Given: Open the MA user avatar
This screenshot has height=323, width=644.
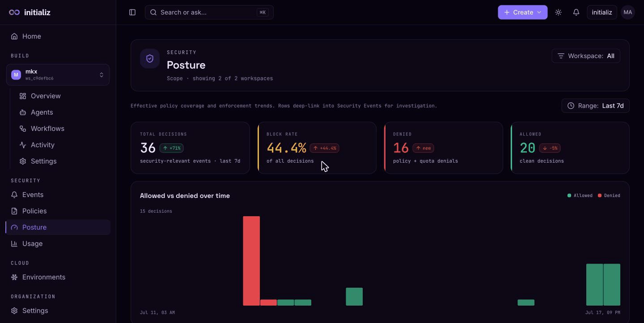Looking at the screenshot, I should coord(628,13).
